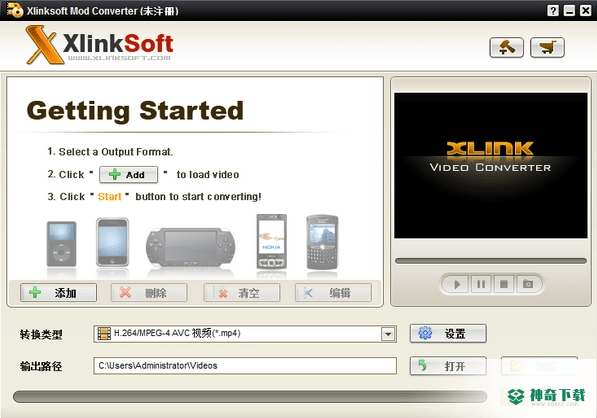The image size is (597, 418).
Task: Click the 打开 open folder button
Action: (x=448, y=366)
